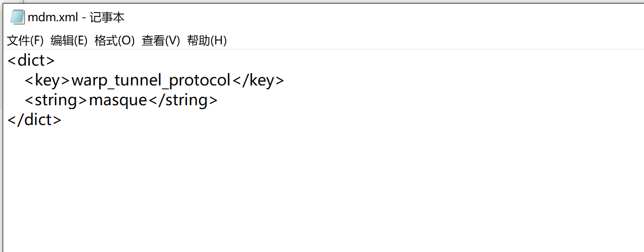The height and width of the screenshot is (252, 644).
Task: Click the mdm.xml - 记事本 window title
Action: coord(76,18)
